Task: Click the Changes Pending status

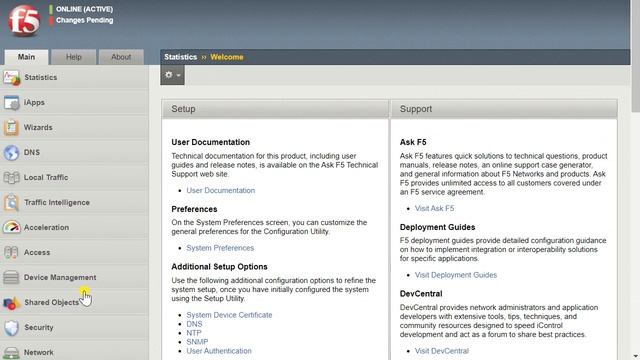Action: coord(84,20)
